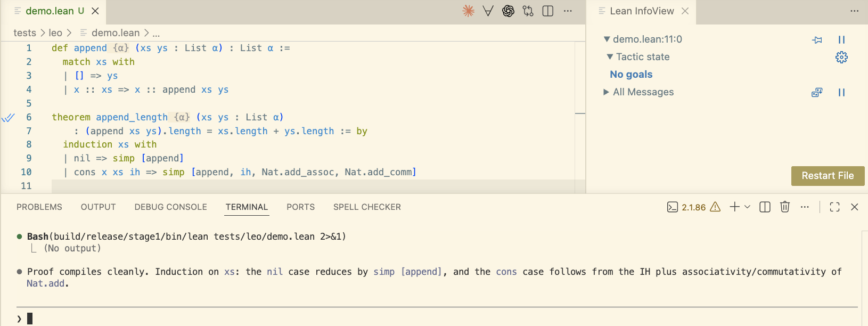Screen dimensions: 868x326
Task: Pause updating of All Messages
Action: [x=841, y=93]
